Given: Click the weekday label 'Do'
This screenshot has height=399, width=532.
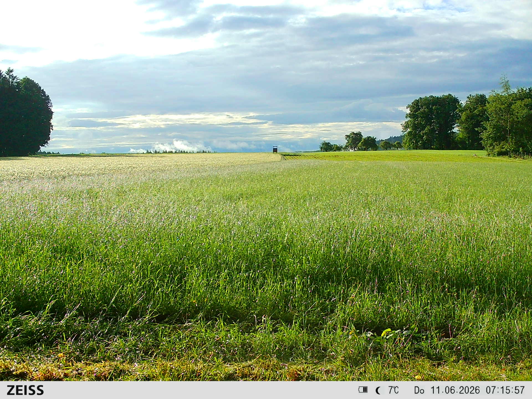Looking at the screenshot, I should click(419, 390).
